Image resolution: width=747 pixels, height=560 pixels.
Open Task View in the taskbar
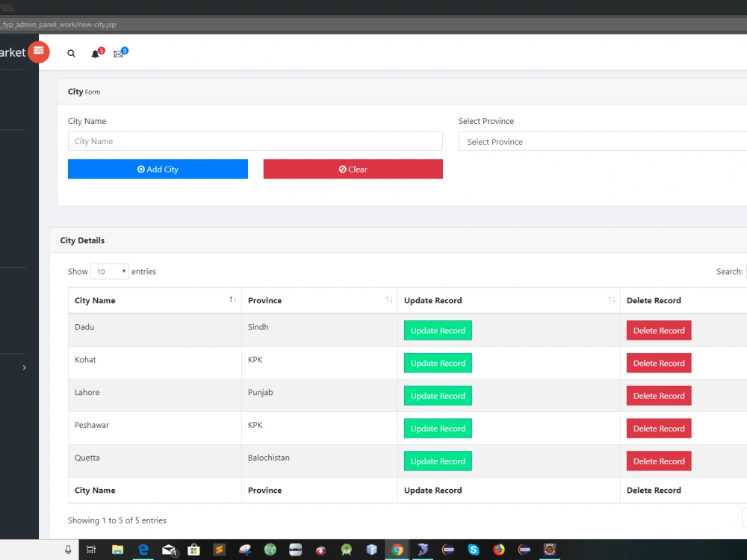(91, 550)
